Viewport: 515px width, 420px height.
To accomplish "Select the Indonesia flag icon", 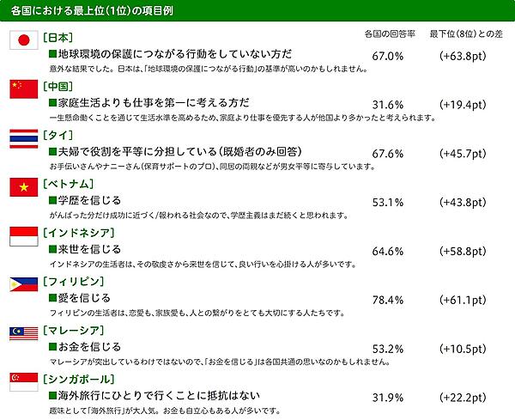I will click(x=21, y=237).
